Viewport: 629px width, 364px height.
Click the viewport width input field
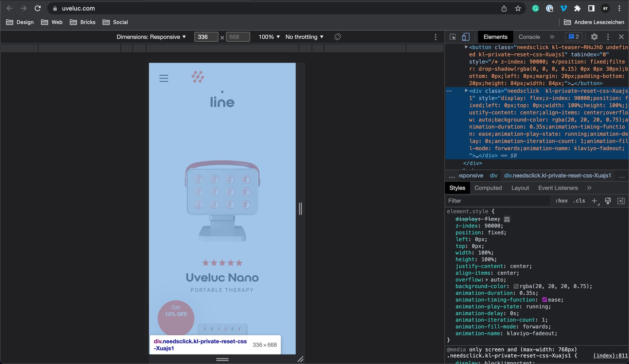[206, 37]
